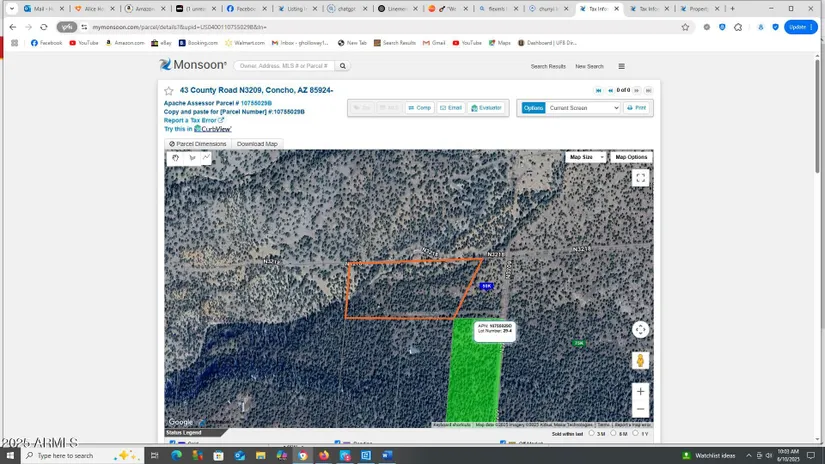Screen dimensions: 825x464
Task: Click the favorite star beside the address
Action: click(x=169, y=91)
